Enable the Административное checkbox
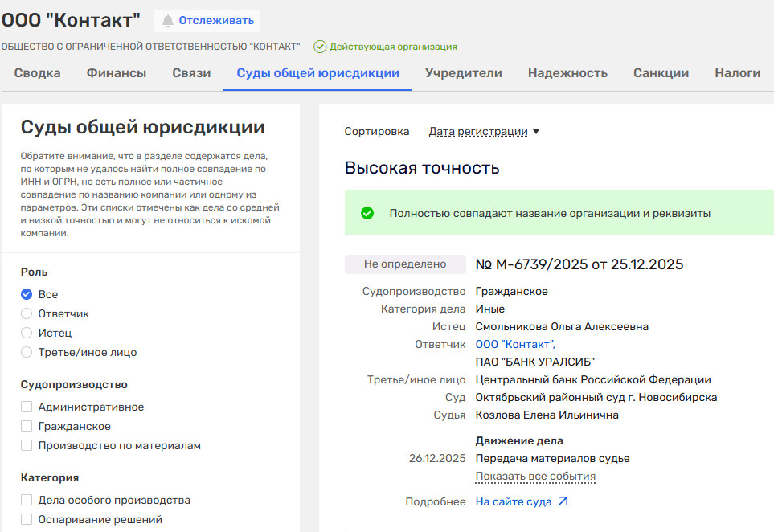Screen dimensions: 774x532 coord(27,407)
